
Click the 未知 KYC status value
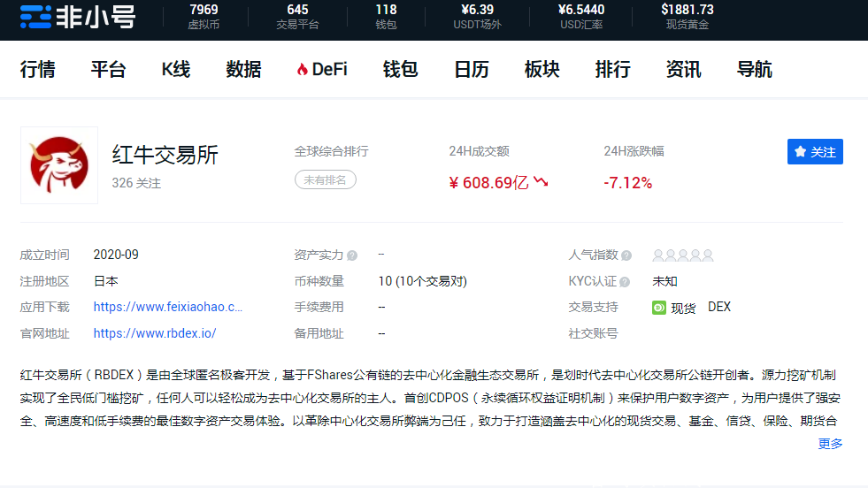[664, 281]
